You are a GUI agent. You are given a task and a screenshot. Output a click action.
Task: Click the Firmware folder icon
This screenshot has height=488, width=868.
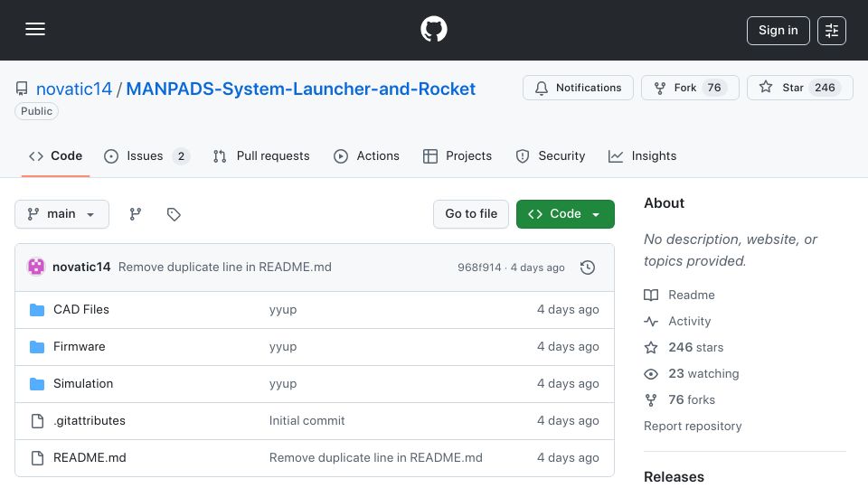coord(37,347)
